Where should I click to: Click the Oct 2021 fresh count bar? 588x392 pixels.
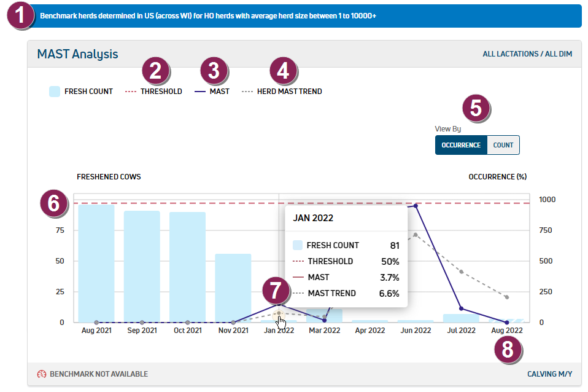click(187, 267)
